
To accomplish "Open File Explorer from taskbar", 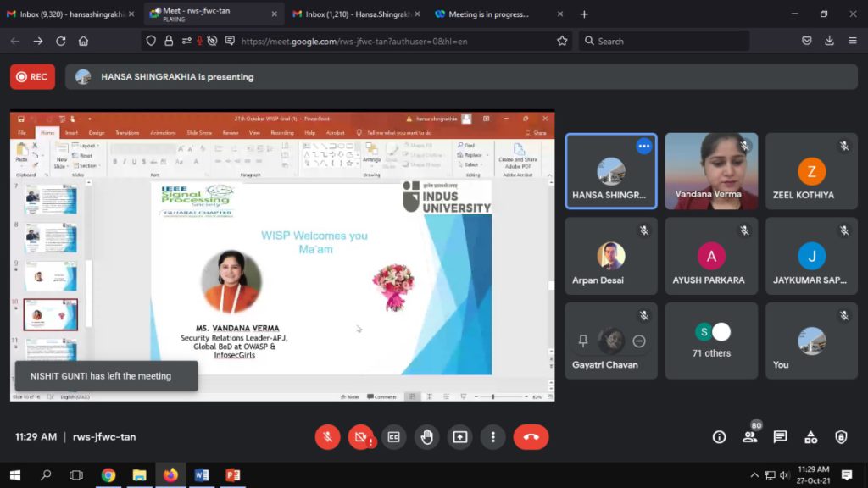I will [x=140, y=474].
